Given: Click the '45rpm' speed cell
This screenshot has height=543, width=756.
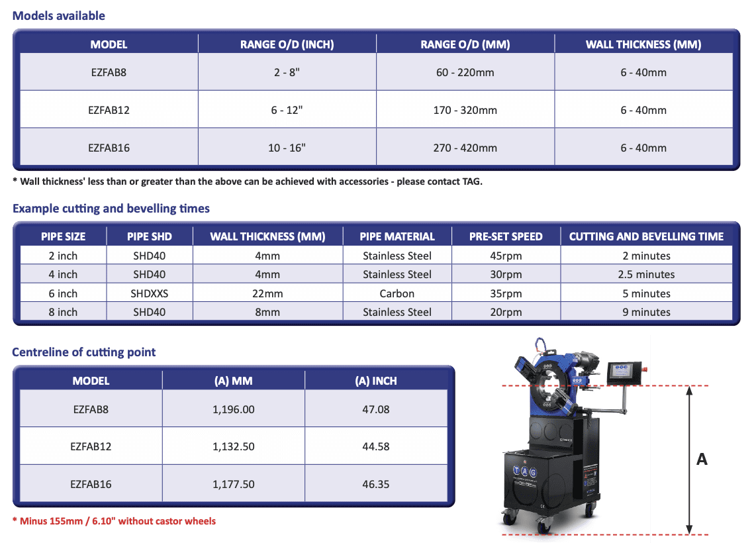Looking at the screenshot, I should (506, 256).
